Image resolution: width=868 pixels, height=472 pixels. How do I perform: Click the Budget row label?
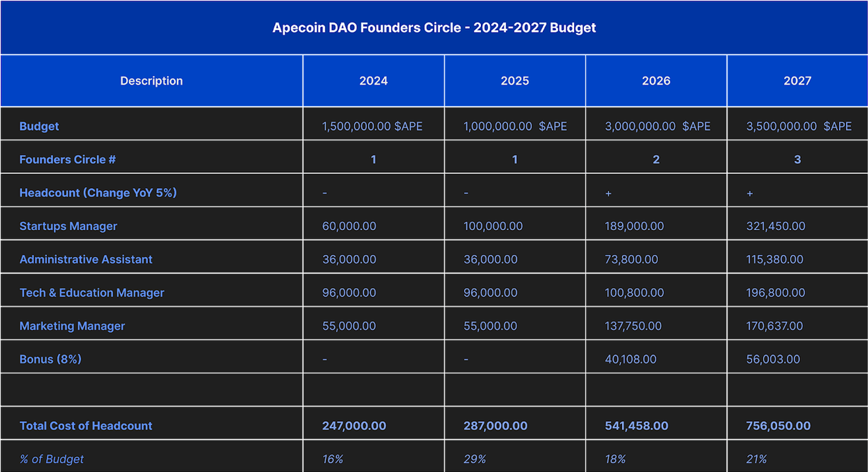point(39,126)
